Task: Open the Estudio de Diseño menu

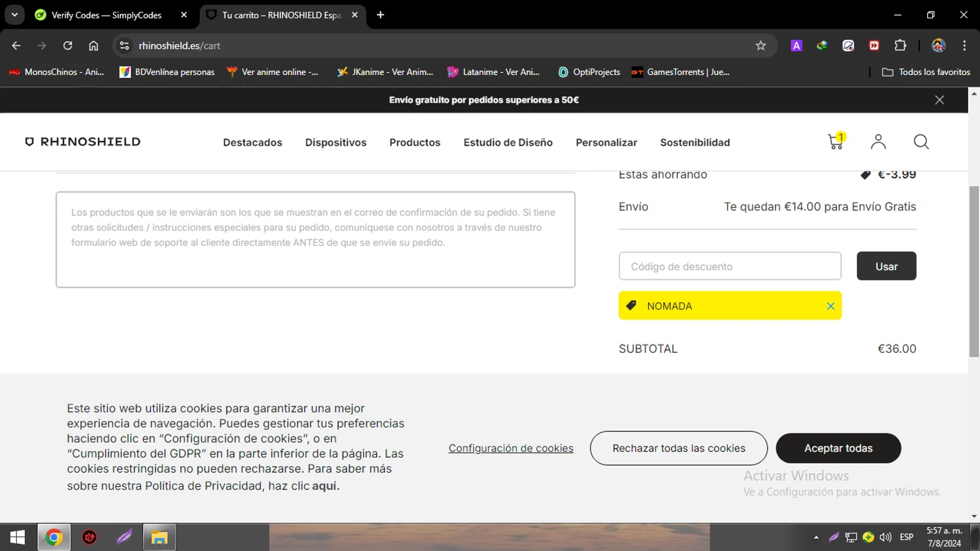Action: pyautogui.click(x=508, y=142)
